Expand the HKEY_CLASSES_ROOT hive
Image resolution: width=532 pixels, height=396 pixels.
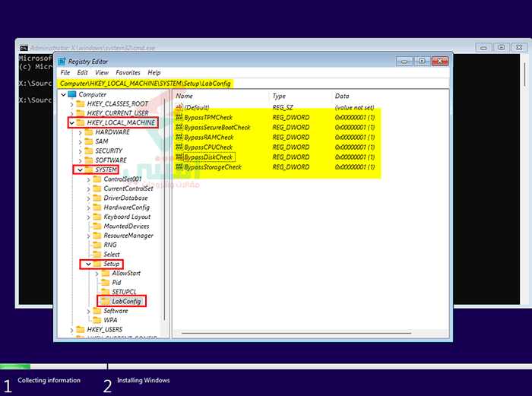72,104
